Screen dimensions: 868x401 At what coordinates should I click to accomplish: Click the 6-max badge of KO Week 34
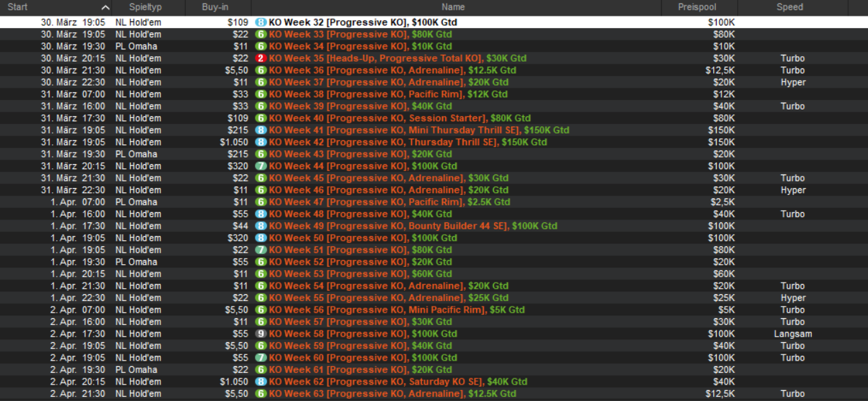coord(260,47)
